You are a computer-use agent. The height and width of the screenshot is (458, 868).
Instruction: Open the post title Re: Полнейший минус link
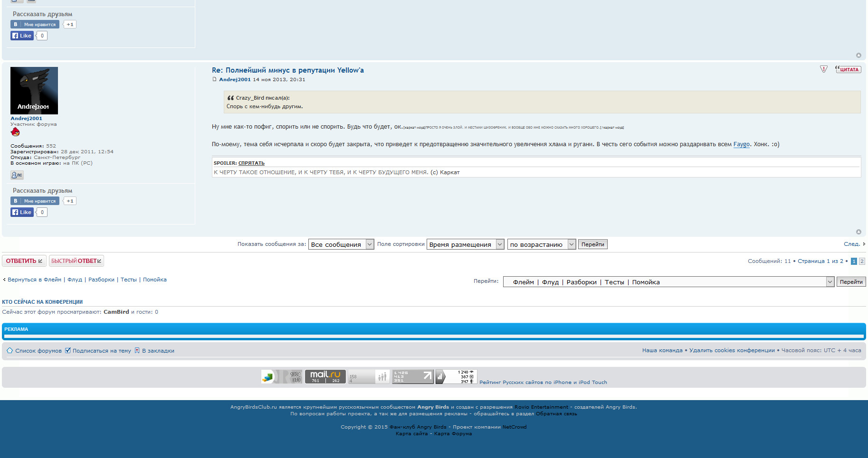tap(288, 70)
